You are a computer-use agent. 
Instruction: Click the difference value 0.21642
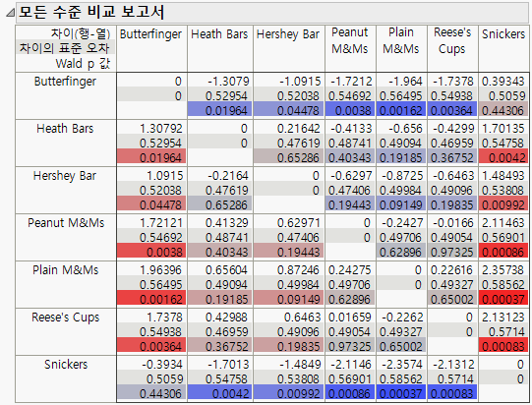pyautogui.click(x=299, y=129)
